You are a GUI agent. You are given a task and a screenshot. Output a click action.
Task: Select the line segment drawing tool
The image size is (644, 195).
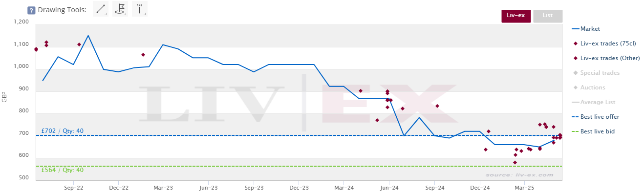[101, 9]
